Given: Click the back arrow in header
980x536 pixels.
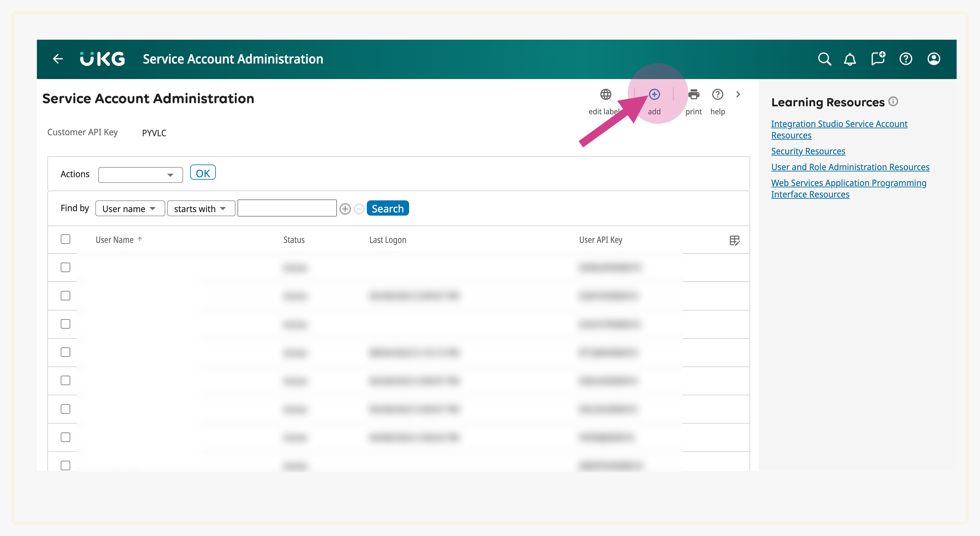Looking at the screenshot, I should click(58, 59).
